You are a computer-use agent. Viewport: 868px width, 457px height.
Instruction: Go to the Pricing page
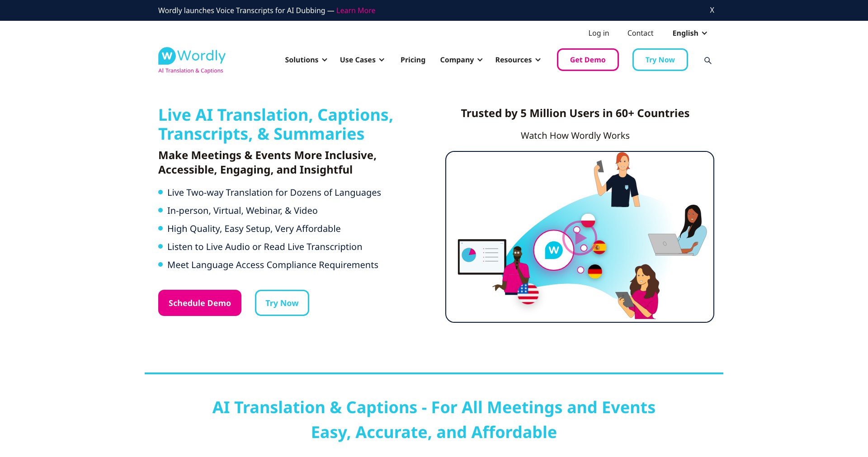tap(413, 60)
